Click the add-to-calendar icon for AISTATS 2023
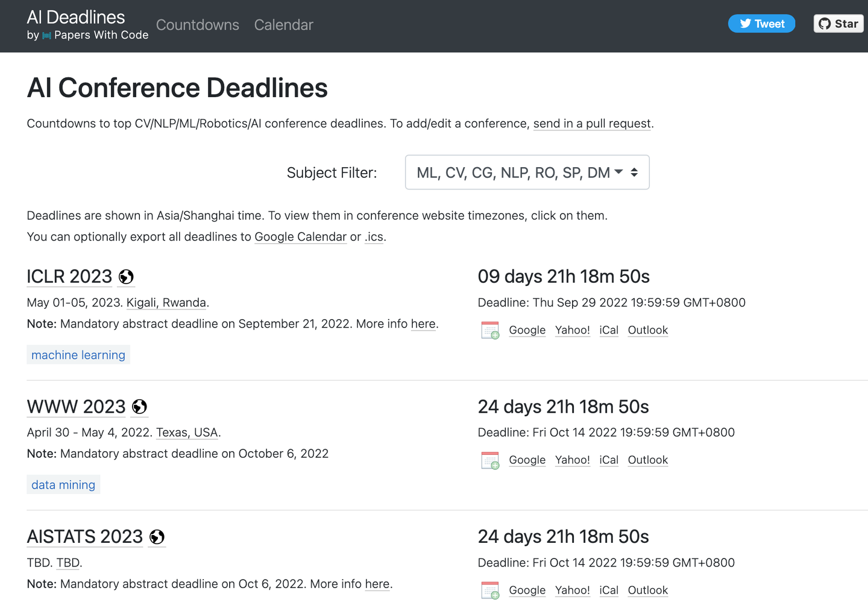This screenshot has width=868, height=605. tap(490, 590)
